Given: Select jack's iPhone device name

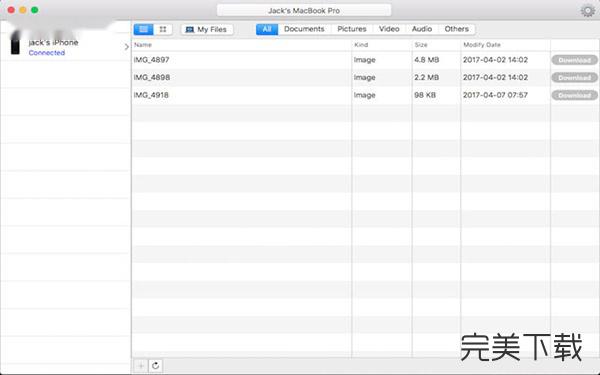Looking at the screenshot, I should pos(54,42).
